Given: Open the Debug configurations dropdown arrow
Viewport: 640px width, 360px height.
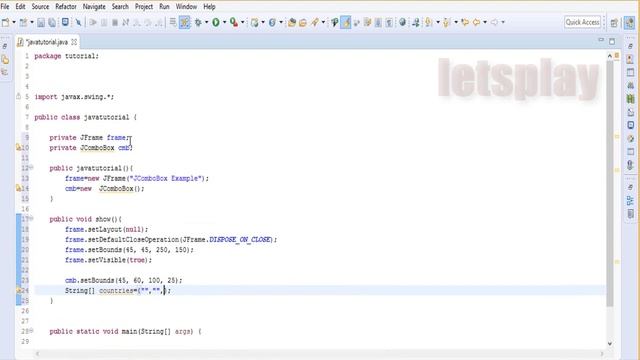Looking at the screenshot, I should click(x=206, y=22).
